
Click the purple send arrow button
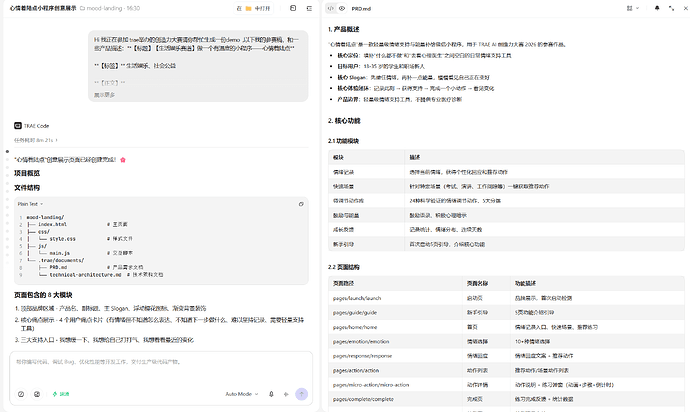(301, 394)
